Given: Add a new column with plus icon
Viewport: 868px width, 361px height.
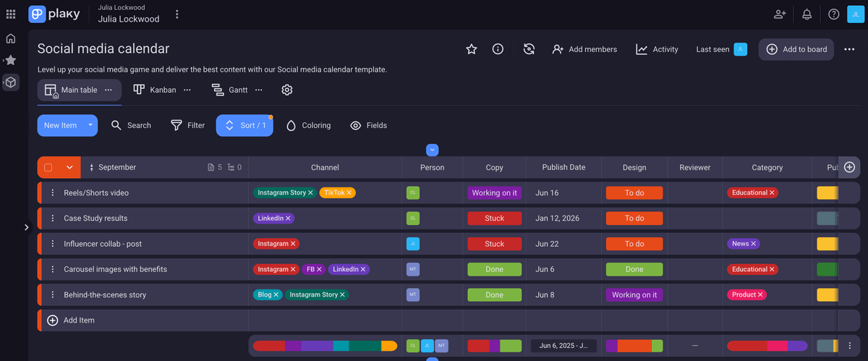Looking at the screenshot, I should 849,167.
